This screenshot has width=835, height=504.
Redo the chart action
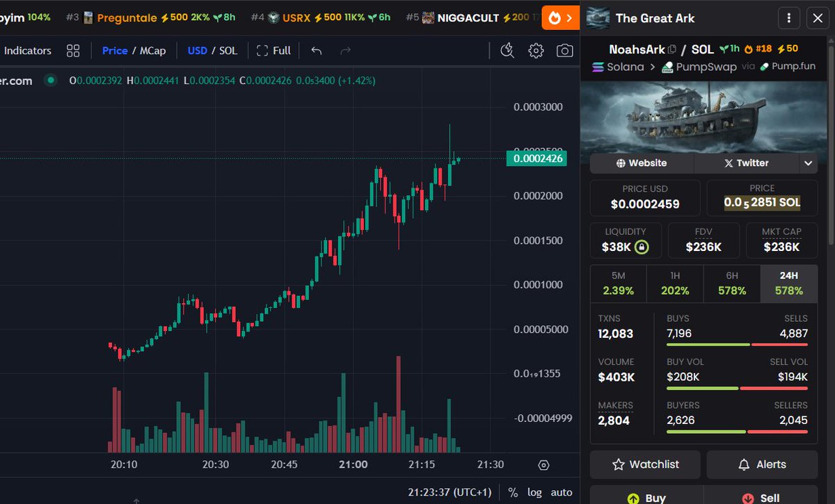pos(345,51)
